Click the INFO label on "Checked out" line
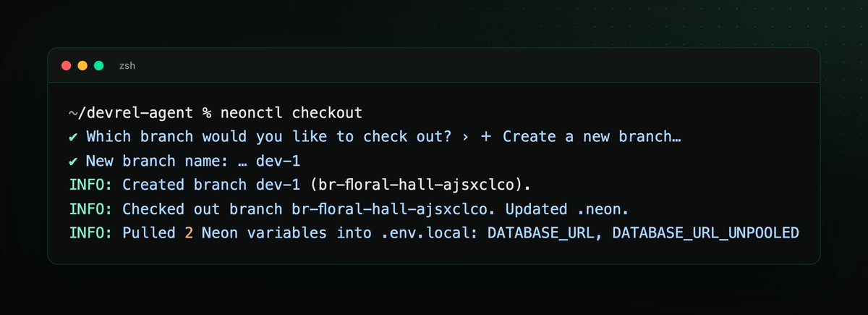The width and height of the screenshot is (868, 315). 91,209
